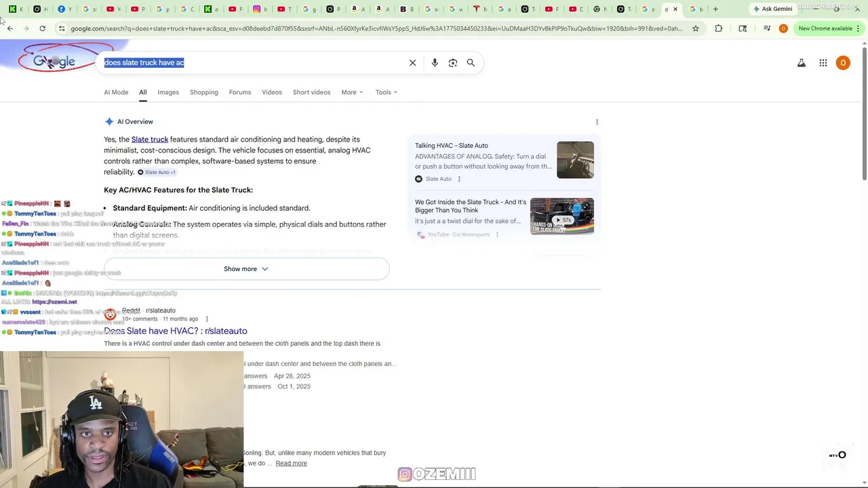Open We Got Inside the Slate Truck video

[x=471, y=206]
